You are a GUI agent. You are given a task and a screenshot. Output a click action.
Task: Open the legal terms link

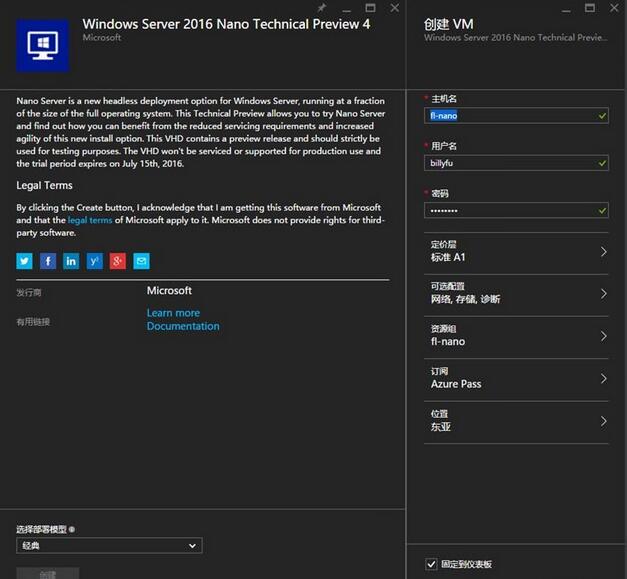click(x=90, y=220)
